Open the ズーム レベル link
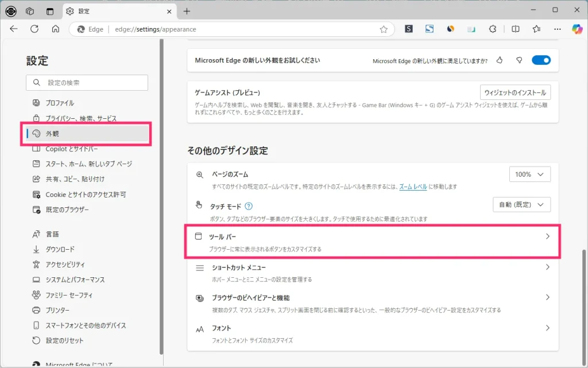Viewport: 588px width, 368px height. (x=413, y=187)
